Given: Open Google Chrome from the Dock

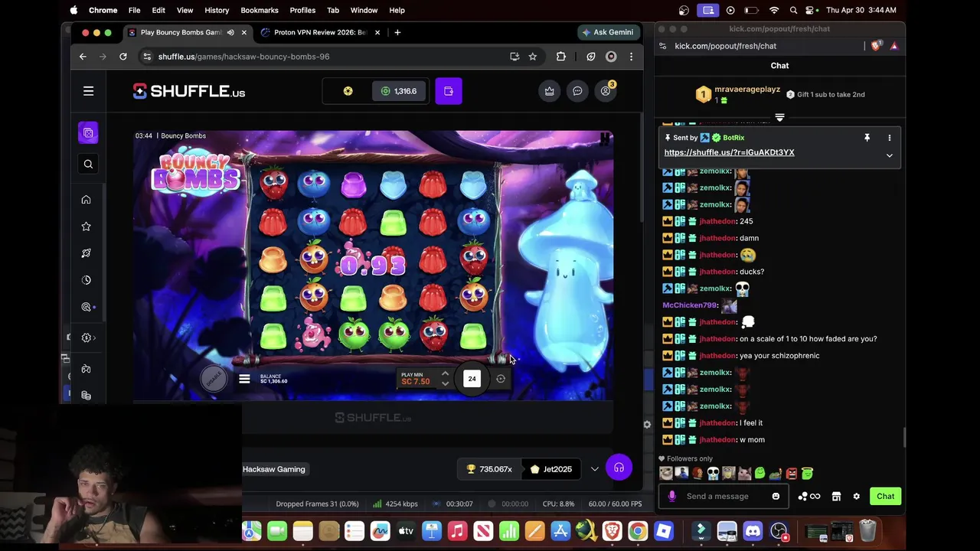Looking at the screenshot, I should click(637, 531).
